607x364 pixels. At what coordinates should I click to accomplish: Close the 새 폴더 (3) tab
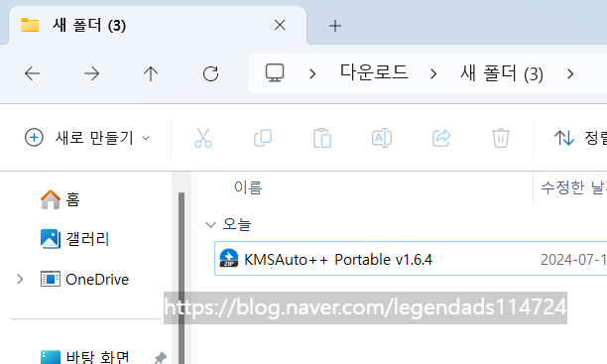(280, 25)
